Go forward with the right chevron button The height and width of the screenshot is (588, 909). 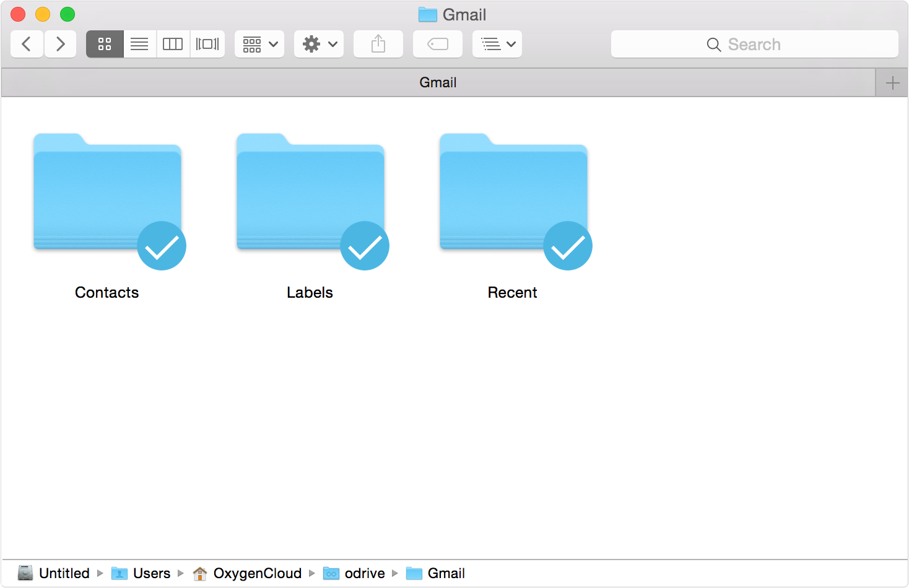coord(60,44)
